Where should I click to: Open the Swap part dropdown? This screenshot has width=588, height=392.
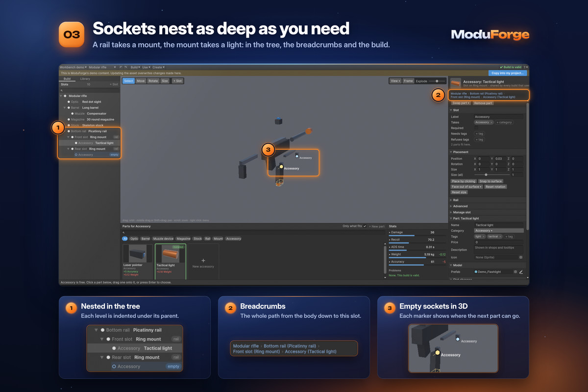(x=461, y=103)
